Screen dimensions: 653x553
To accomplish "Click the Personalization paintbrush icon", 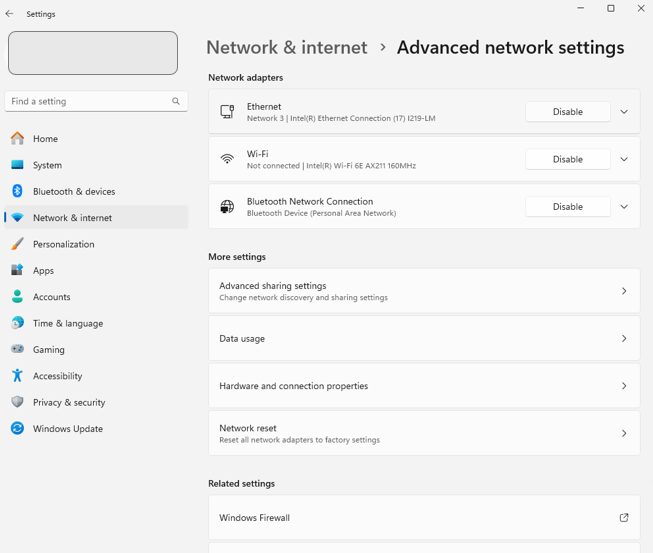I will (x=17, y=244).
